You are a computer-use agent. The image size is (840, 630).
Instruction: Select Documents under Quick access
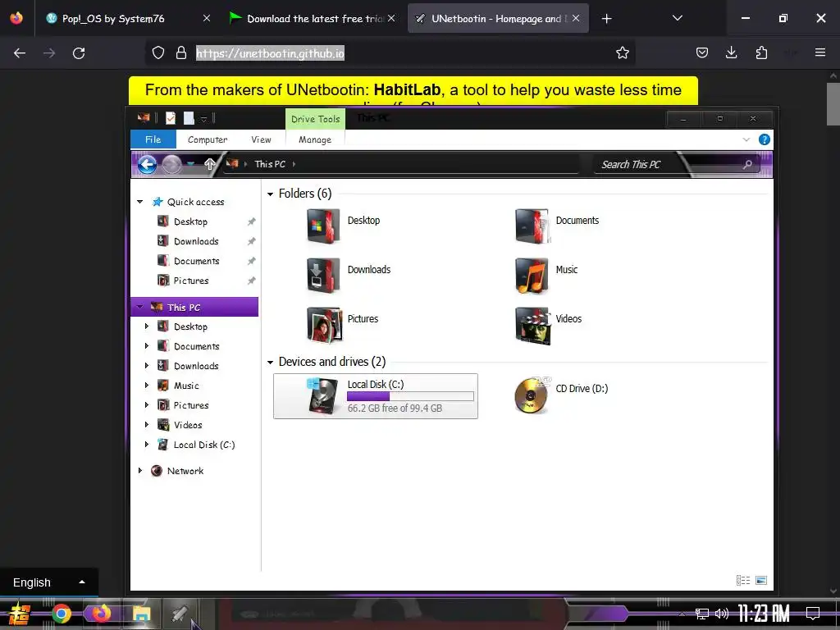click(x=196, y=262)
